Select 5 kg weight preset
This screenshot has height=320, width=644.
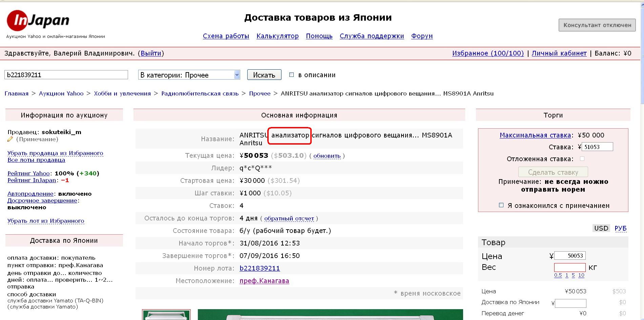point(573,275)
